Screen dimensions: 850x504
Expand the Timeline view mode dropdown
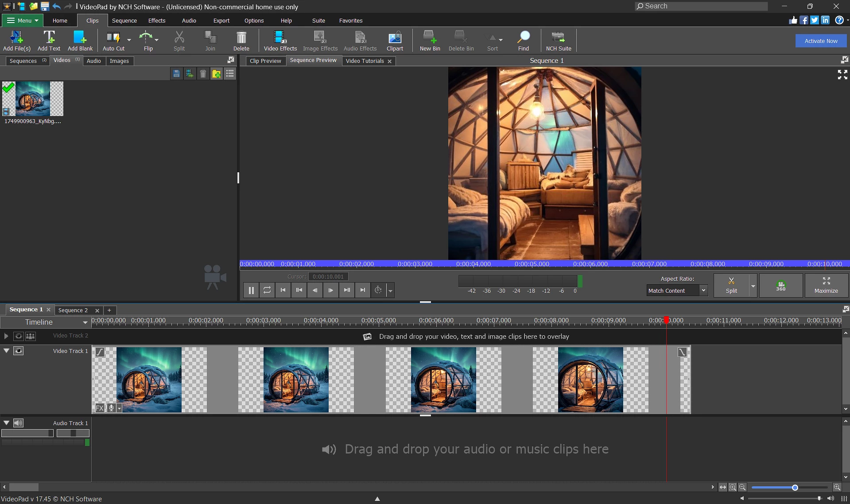[85, 322]
